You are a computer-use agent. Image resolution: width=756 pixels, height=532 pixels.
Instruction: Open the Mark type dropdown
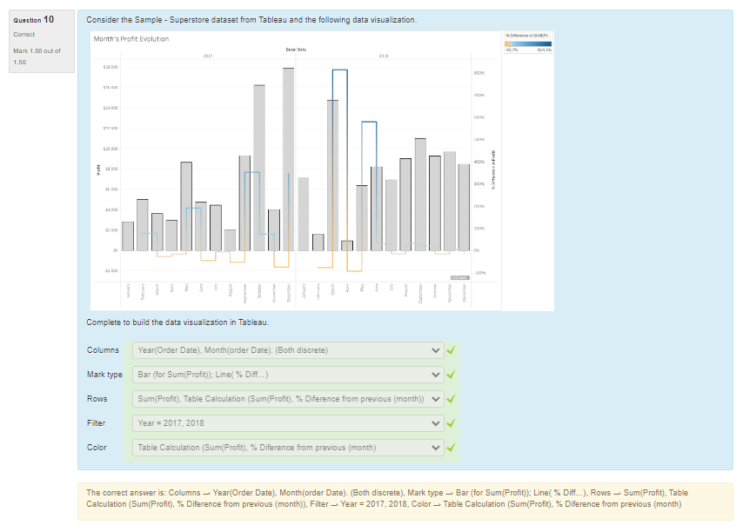point(288,375)
